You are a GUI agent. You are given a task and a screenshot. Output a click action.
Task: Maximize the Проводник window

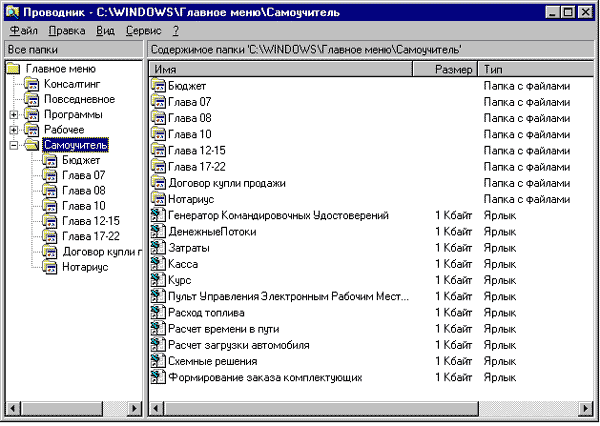click(x=569, y=12)
